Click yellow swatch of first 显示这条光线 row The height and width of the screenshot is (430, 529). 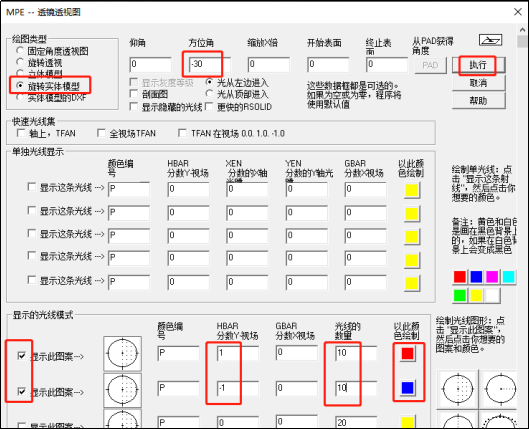(x=412, y=190)
